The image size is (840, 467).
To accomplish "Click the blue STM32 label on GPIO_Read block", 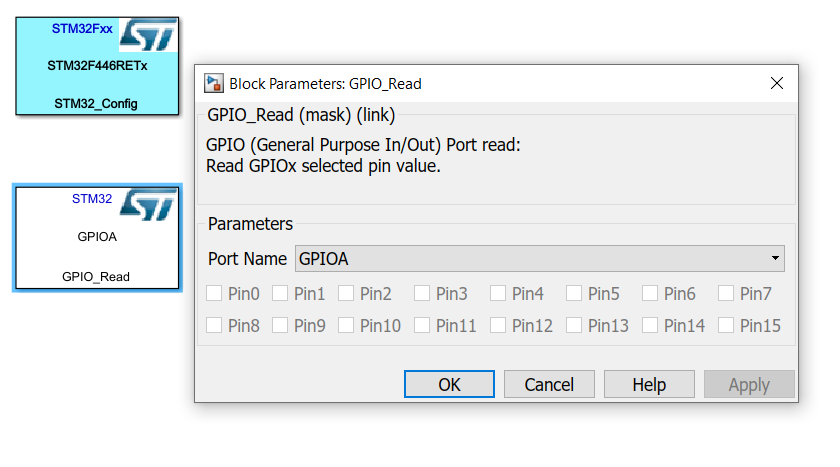I will [92, 199].
